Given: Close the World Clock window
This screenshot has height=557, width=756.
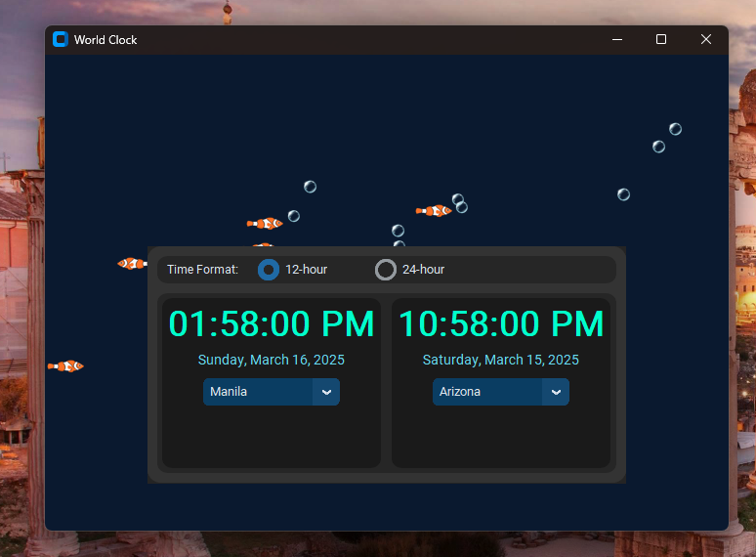Looking at the screenshot, I should click(x=706, y=39).
